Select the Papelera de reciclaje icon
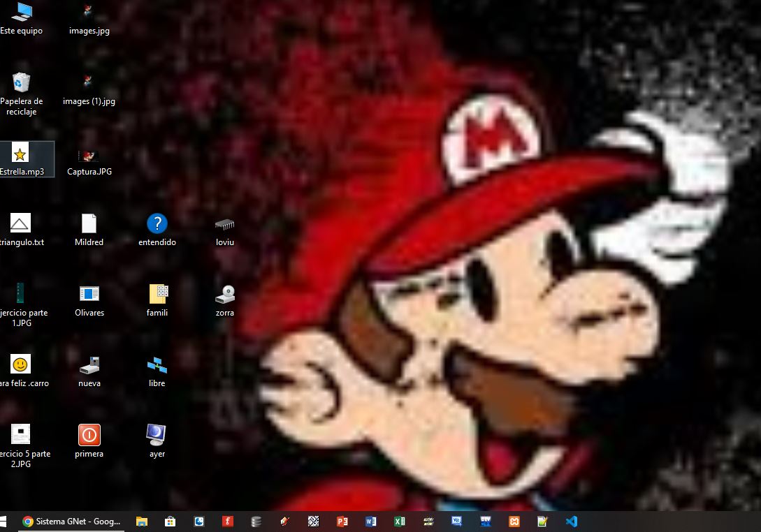This screenshot has height=532, width=761. tap(21, 83)
